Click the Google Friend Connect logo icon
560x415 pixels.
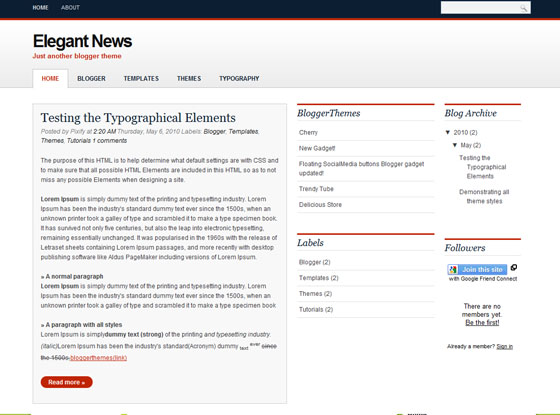click(453, 270)
